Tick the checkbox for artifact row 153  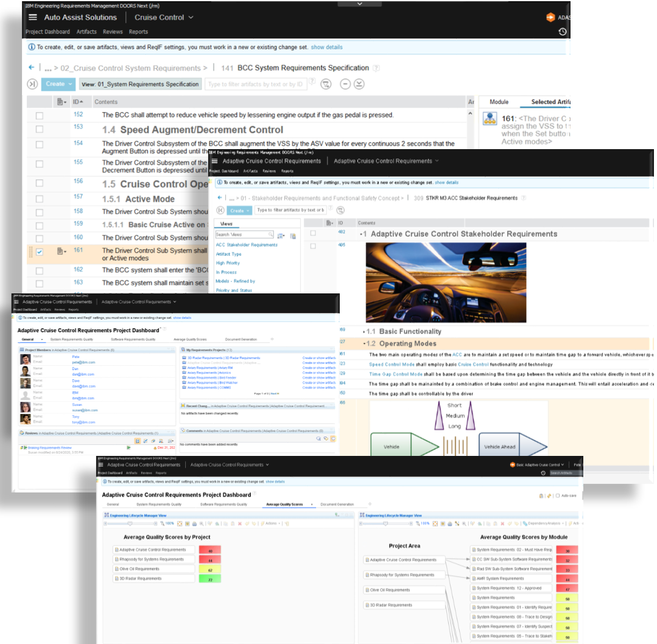(40, 129)
